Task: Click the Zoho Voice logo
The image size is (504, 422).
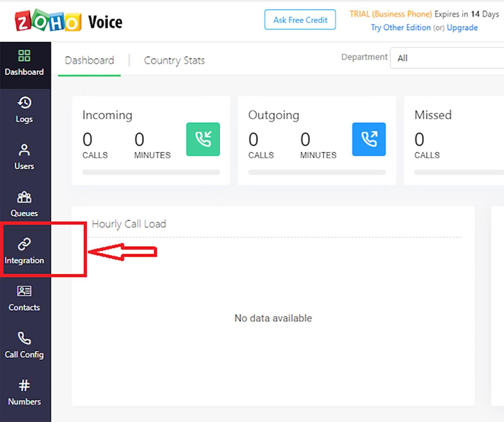Action: (67, 21)
